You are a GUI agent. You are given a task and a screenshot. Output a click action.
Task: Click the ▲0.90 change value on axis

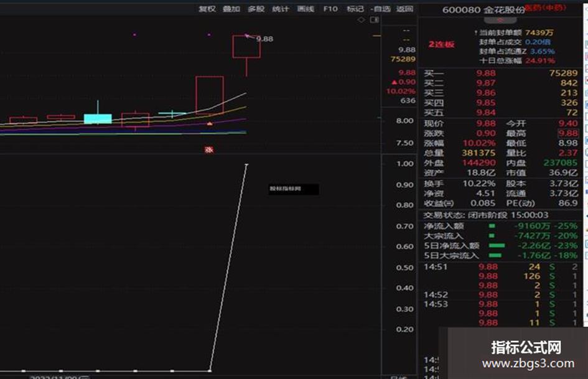click(403, 82)
